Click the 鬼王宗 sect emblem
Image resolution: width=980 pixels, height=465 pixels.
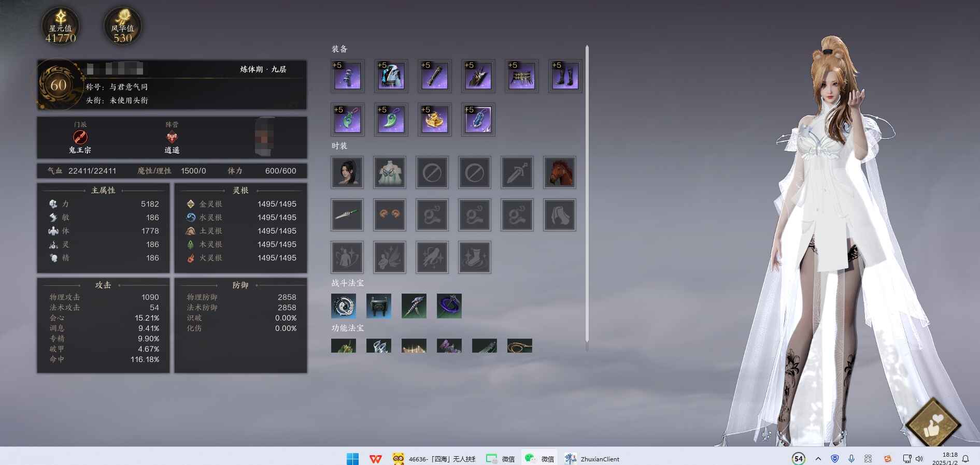tap(80, 137)
